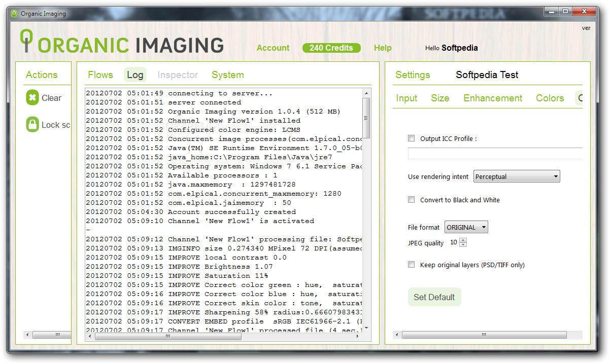610x364 pixels.
Task: Click log line 'Channel New Flow1 is activated'
Action: coord(200,221)
